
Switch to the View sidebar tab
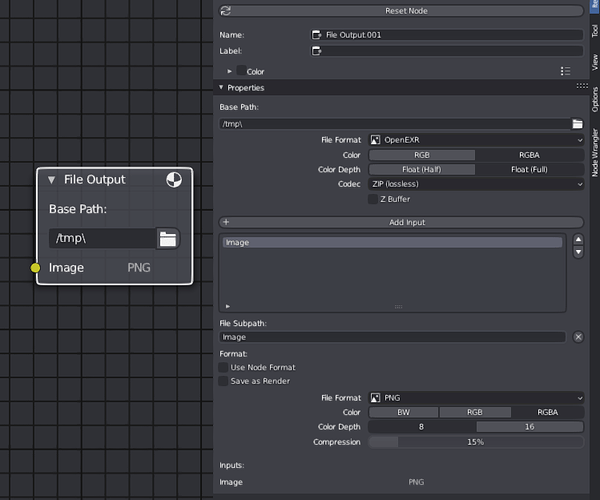click(x=595, y=62)
